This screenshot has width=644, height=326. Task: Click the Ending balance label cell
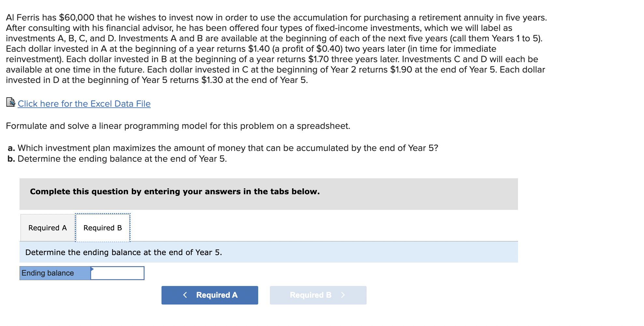(x=55, y=273)
